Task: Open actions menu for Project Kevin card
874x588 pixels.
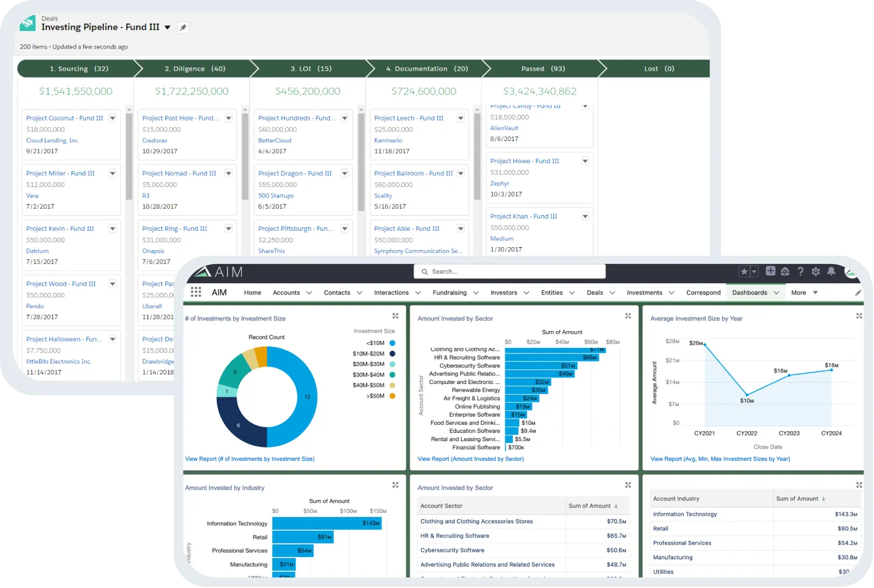Action: click(112, 229)
